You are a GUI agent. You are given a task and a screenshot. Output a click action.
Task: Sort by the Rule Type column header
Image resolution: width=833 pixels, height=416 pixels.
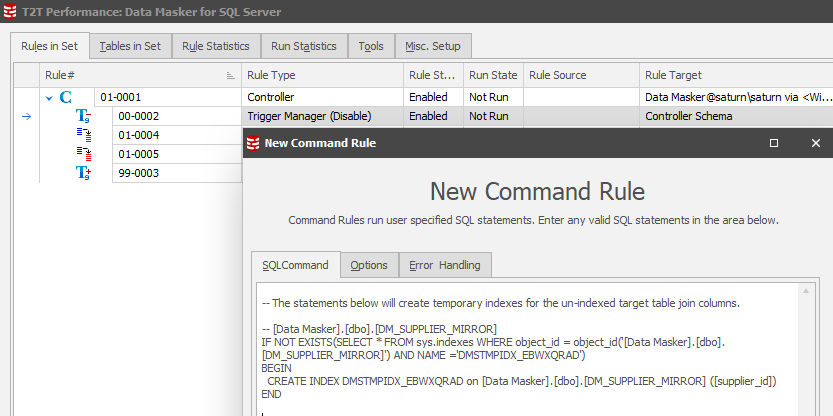click(x=320, y=75)
